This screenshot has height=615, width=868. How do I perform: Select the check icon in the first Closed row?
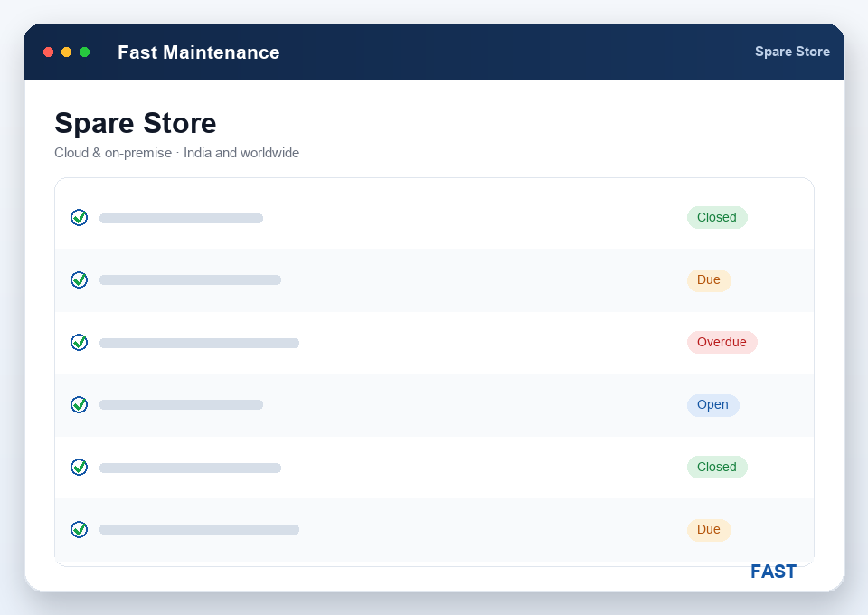coord(80,218)
